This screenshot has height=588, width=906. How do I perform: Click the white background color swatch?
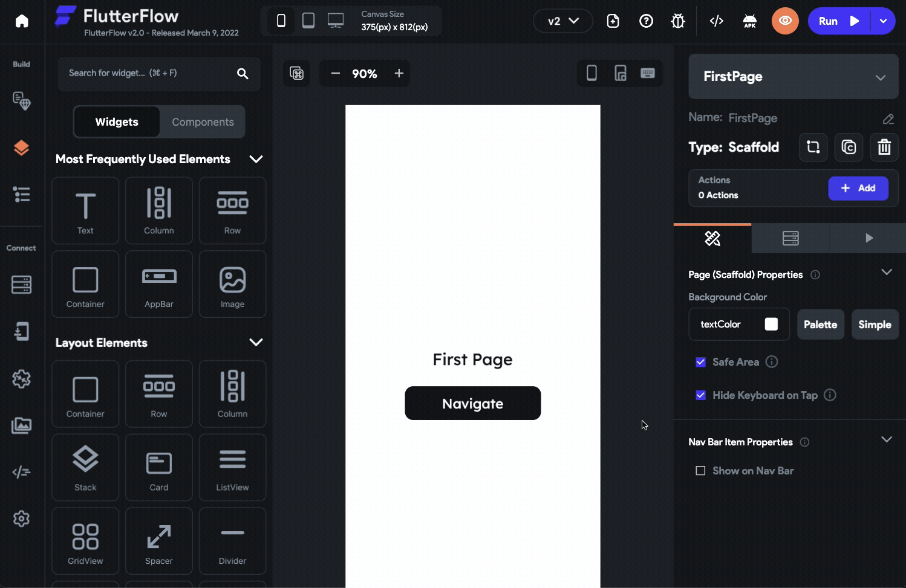point(771,324)
